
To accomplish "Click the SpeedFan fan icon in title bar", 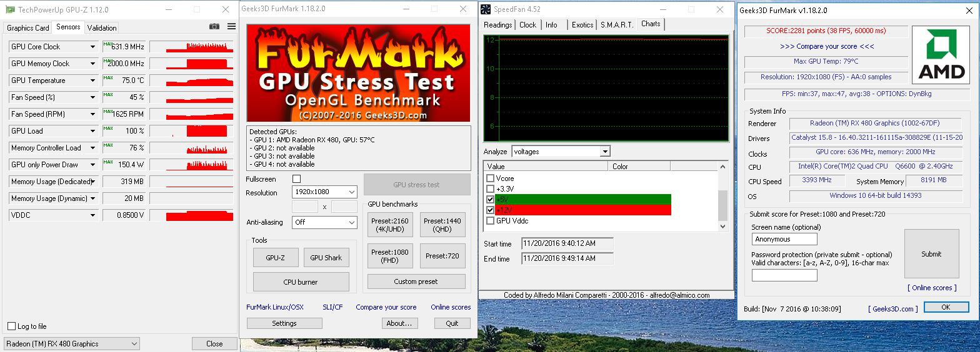I will point(486,9).
